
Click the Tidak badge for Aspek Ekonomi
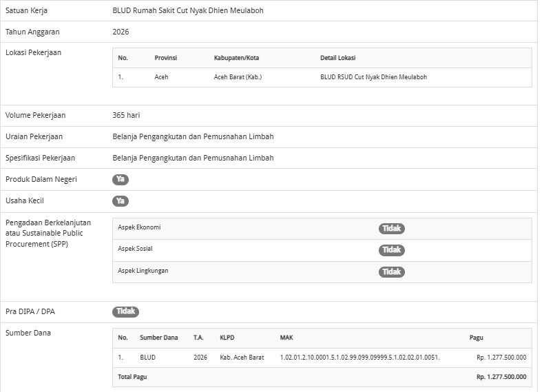coord(391,229)
